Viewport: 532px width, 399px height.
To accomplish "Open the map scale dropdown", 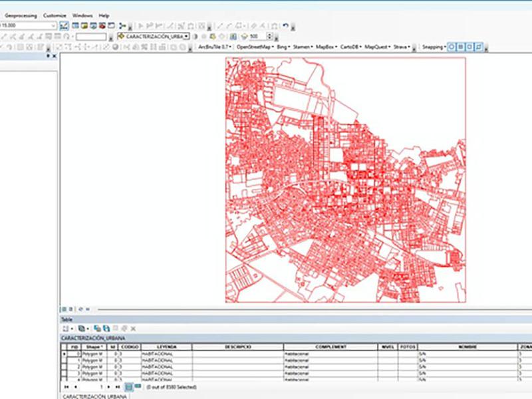I will (53, 26).
